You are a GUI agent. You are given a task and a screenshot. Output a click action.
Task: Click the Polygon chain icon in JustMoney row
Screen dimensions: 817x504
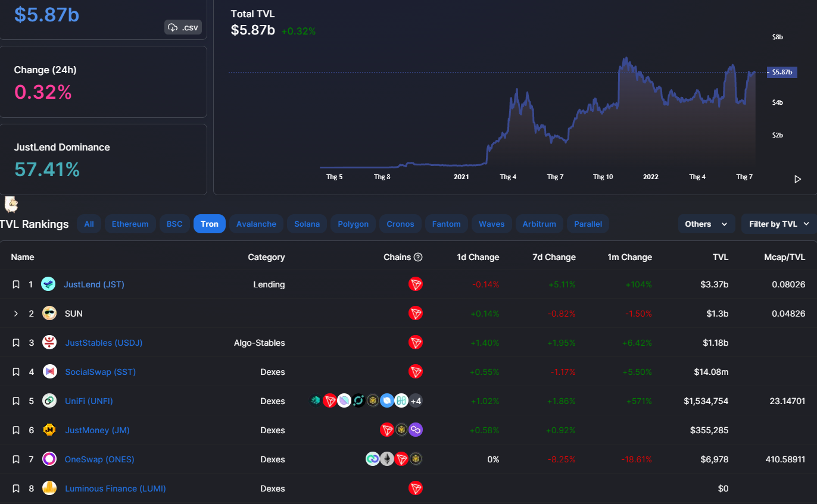[x=416, y=430]
